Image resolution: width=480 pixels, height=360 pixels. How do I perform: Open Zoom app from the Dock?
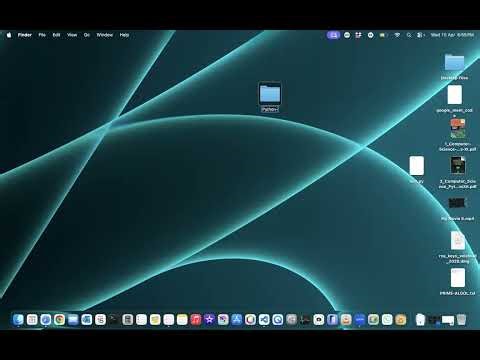(x=360, y=320)
